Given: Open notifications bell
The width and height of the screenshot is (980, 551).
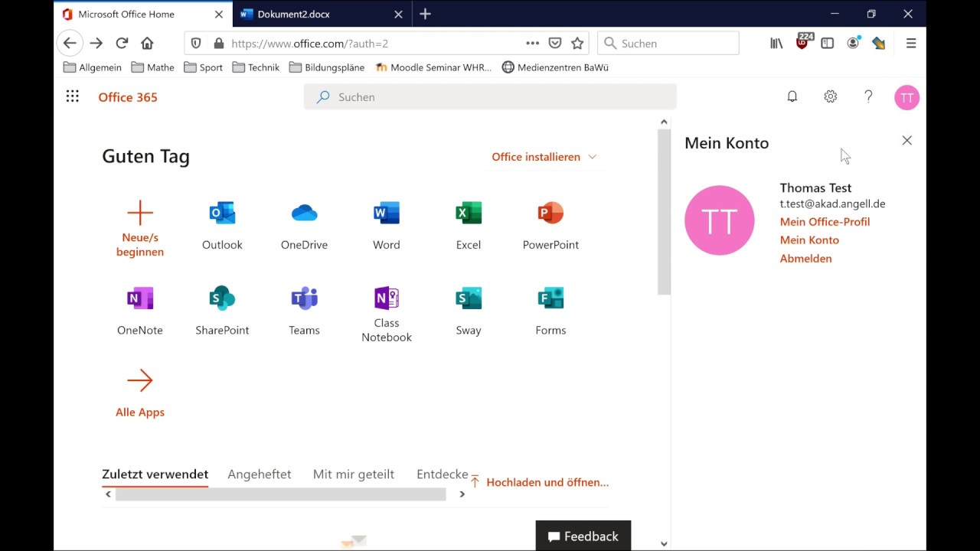Looking at the screenshot, I should [x=792, y=96].
